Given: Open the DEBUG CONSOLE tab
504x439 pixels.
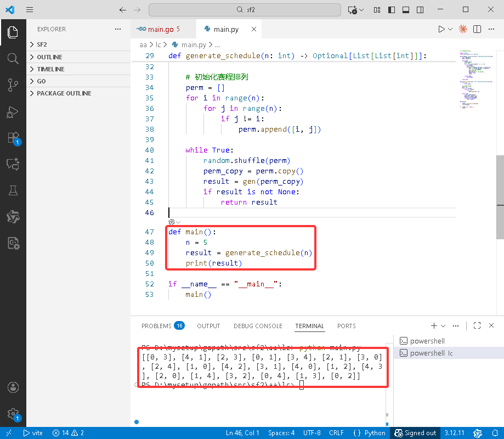Looking at the screenshot, I should click(258, 326).
